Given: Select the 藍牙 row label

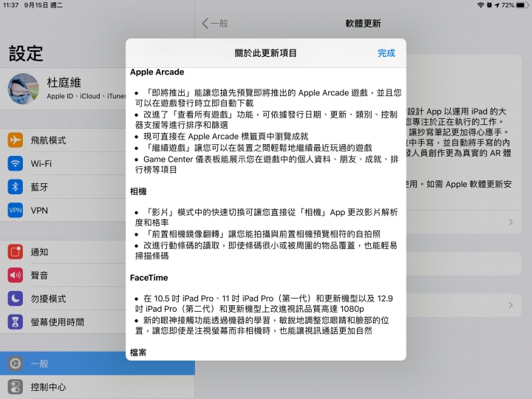Looking at the screenshot, I should coord(39,187).
